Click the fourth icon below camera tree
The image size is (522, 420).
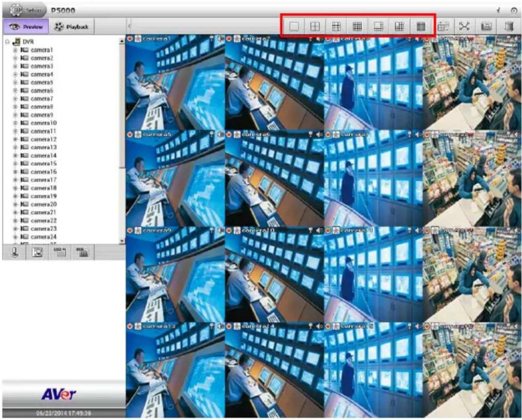click(x=83, y=252)
